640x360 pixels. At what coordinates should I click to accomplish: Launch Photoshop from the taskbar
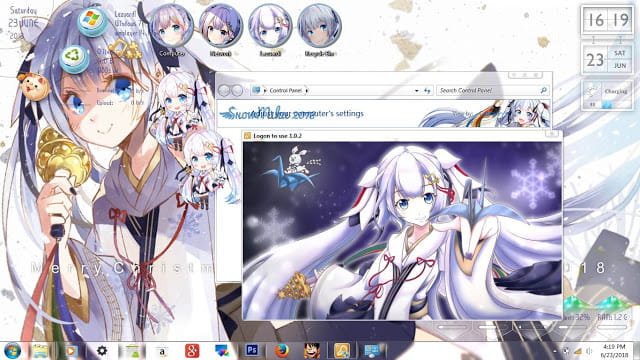click(252, 350)
